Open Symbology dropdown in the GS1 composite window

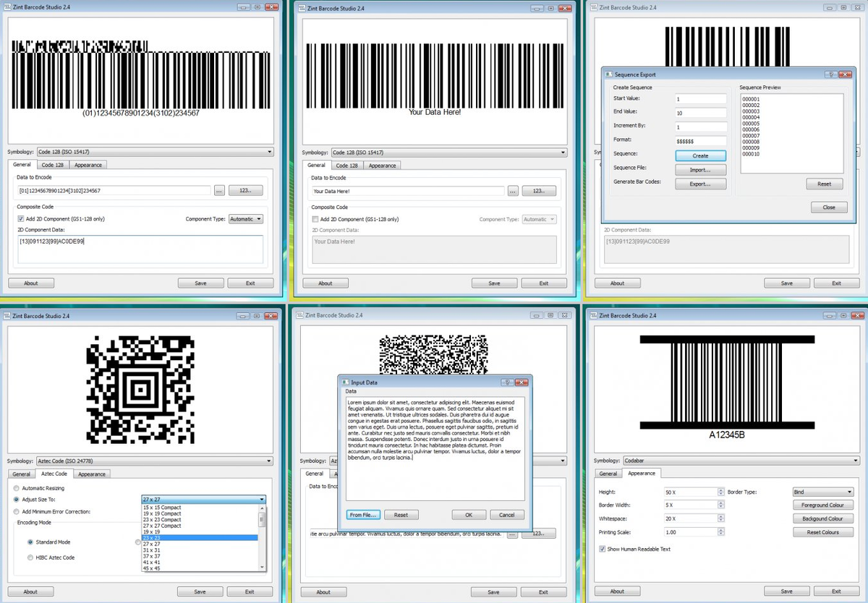[155, 152]
